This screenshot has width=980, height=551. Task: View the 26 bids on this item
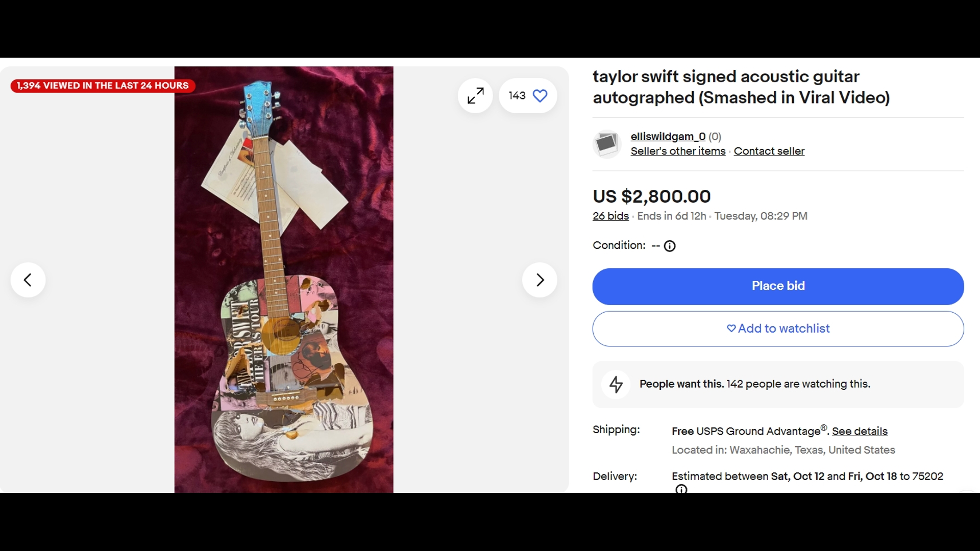coord(610,216)
